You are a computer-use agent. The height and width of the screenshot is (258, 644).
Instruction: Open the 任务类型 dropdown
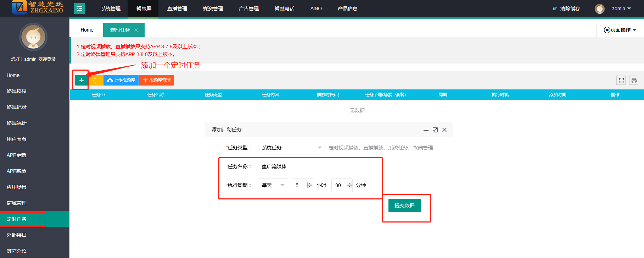291,148
